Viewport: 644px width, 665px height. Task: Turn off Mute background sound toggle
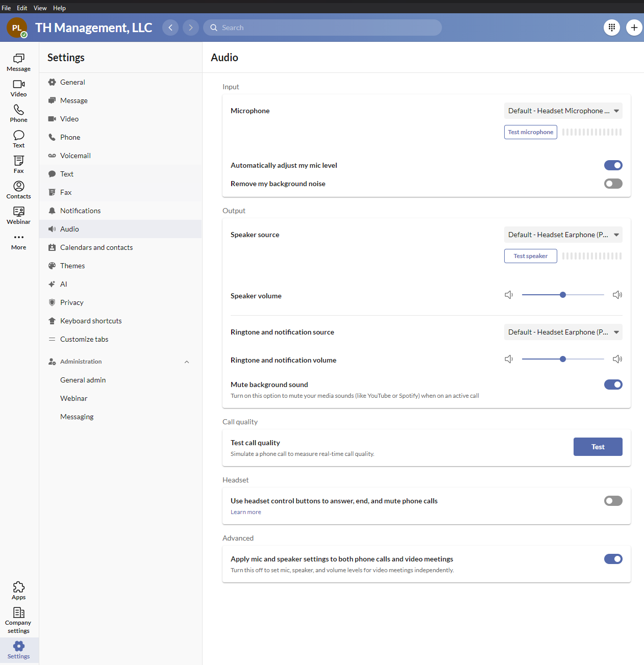[x=613, y=385]
